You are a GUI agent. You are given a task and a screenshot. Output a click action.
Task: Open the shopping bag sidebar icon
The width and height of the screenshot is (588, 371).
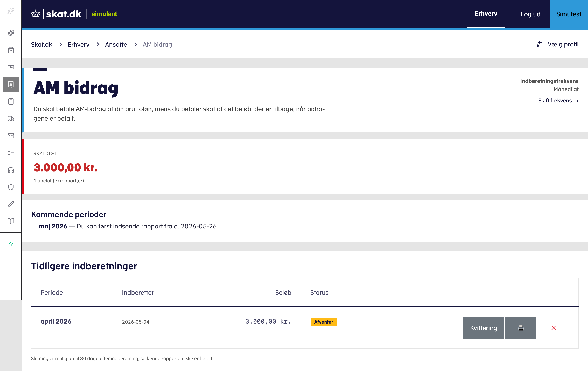[11, 50]
